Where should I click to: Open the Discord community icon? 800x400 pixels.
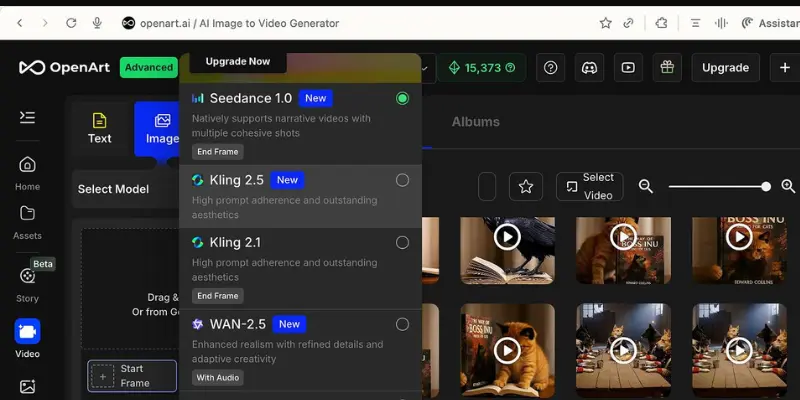tap(589, 68)
